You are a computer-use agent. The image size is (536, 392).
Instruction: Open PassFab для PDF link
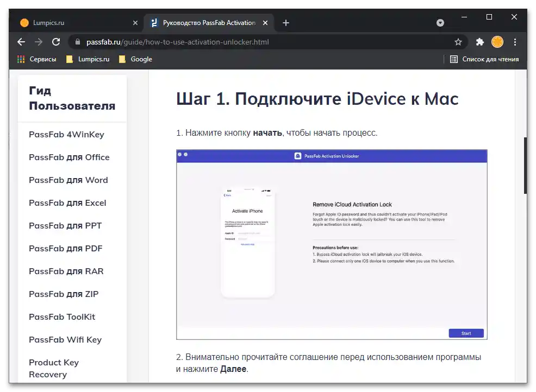tap(66, 249)
